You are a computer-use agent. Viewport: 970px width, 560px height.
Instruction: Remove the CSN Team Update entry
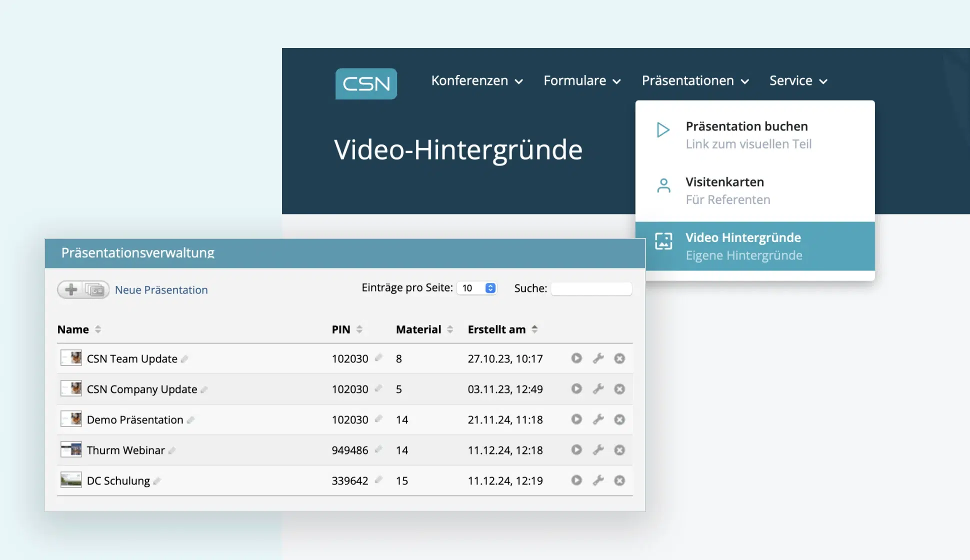pyautogui.click(x=620, y=358)
